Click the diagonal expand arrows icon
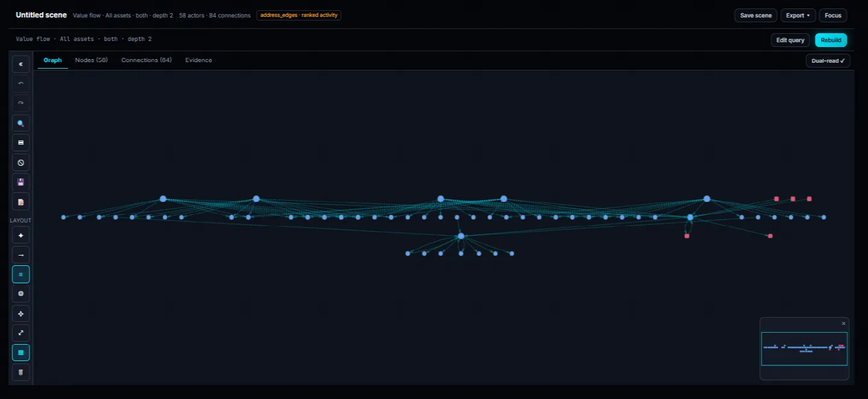This screenshot has height=399, width=868. [x=20, y=333]
